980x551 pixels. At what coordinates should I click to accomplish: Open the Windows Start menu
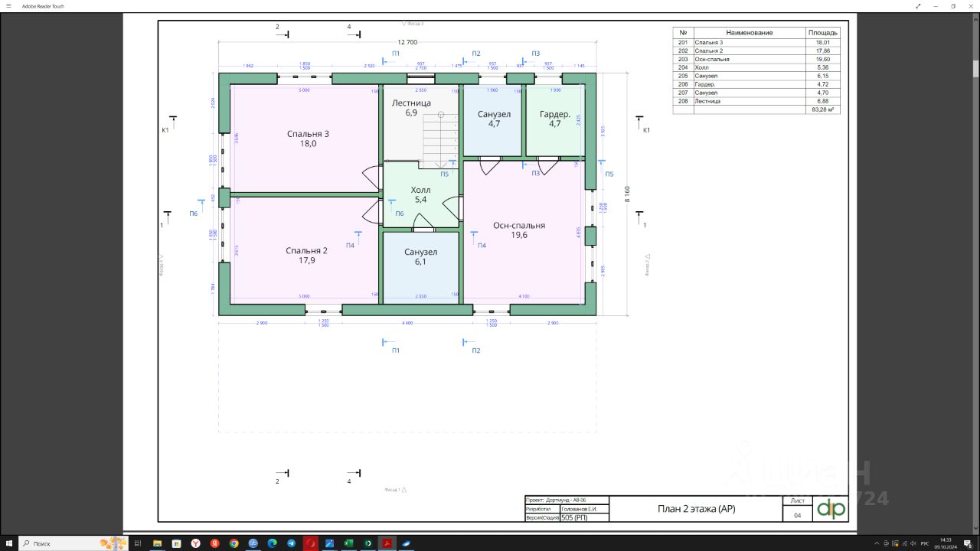click(x=9, y=543)
